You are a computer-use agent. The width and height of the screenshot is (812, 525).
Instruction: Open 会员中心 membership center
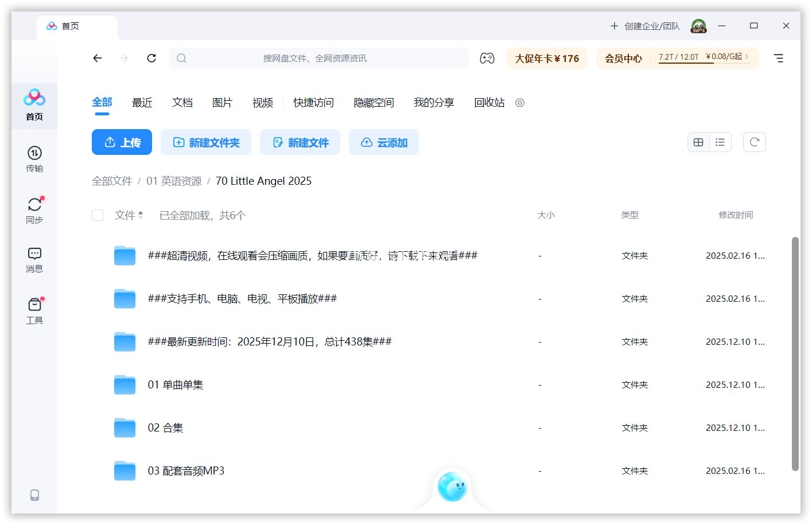click(x=624, y=58)
